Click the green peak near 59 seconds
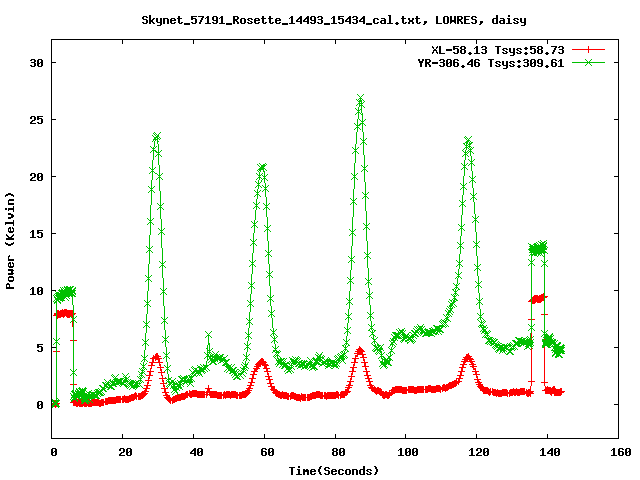640x480 pixels. pos(262,167)
